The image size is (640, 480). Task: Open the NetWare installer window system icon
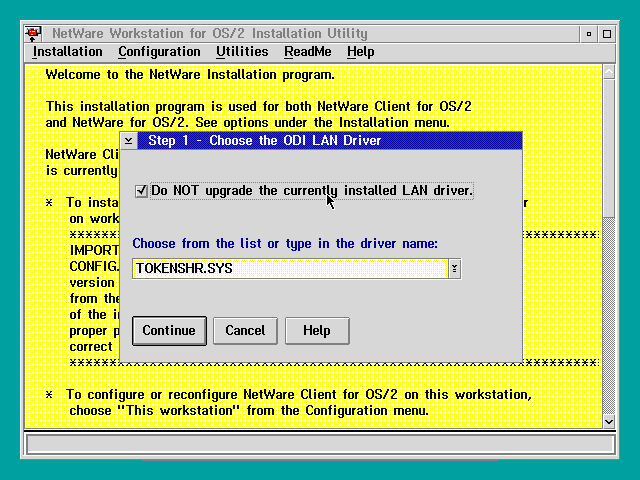pos(33,33)
